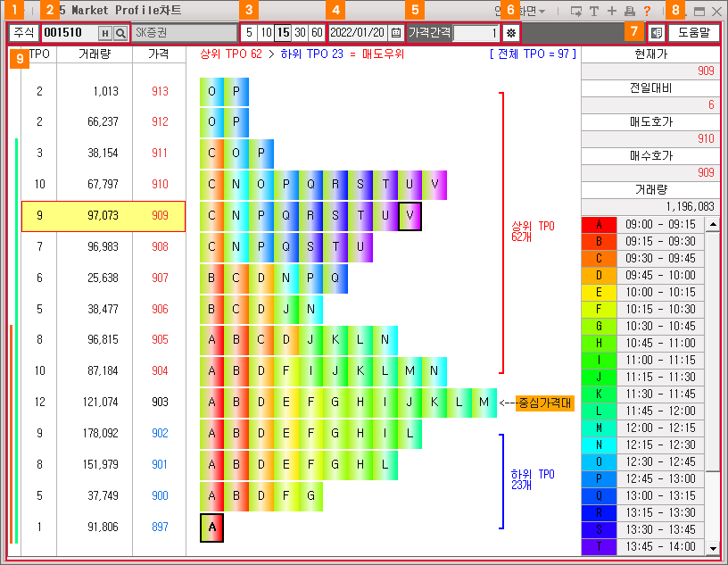Select the 60 minute interval
This screenshot has height=565, width=728.
coord(317,32)
